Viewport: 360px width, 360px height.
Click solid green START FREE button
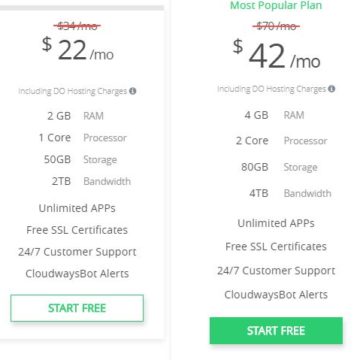coord(276,330)
